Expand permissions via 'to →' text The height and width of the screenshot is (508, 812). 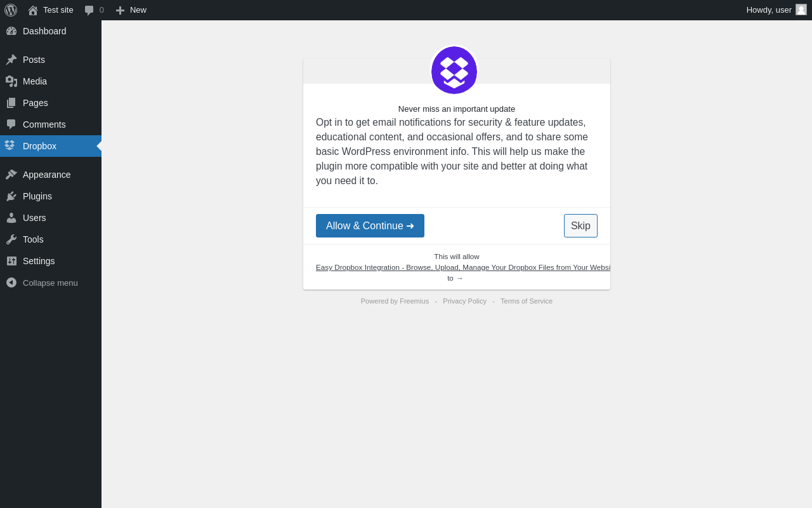[455, 278]
